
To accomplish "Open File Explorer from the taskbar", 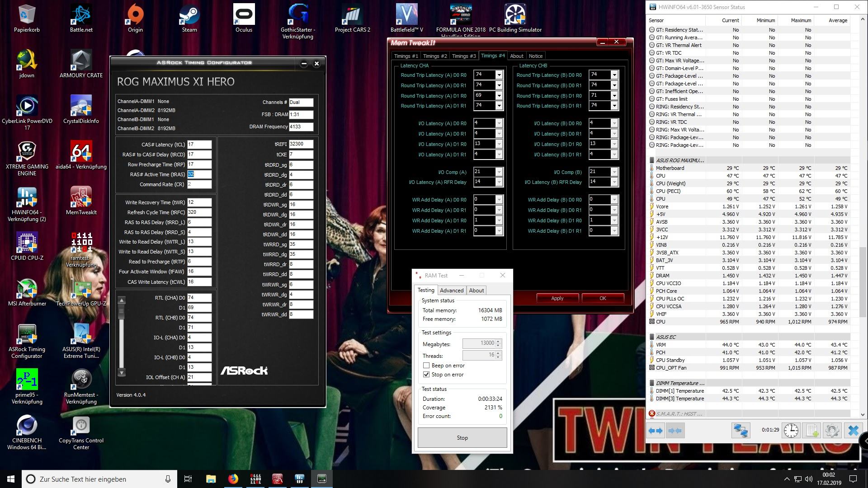I will [x=211, y=479].
